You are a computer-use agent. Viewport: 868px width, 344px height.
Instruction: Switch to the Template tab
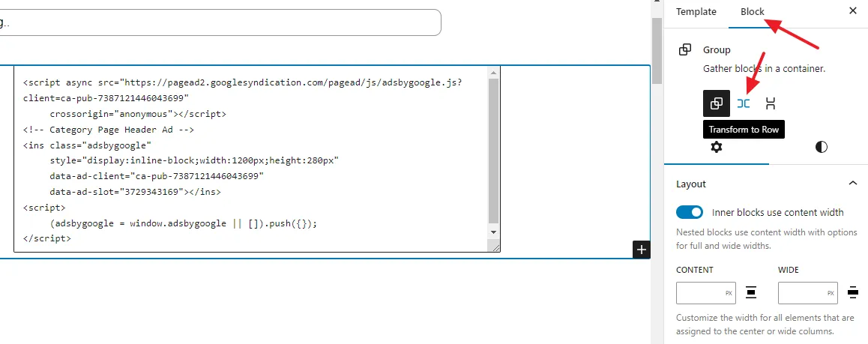pos(696,11)
